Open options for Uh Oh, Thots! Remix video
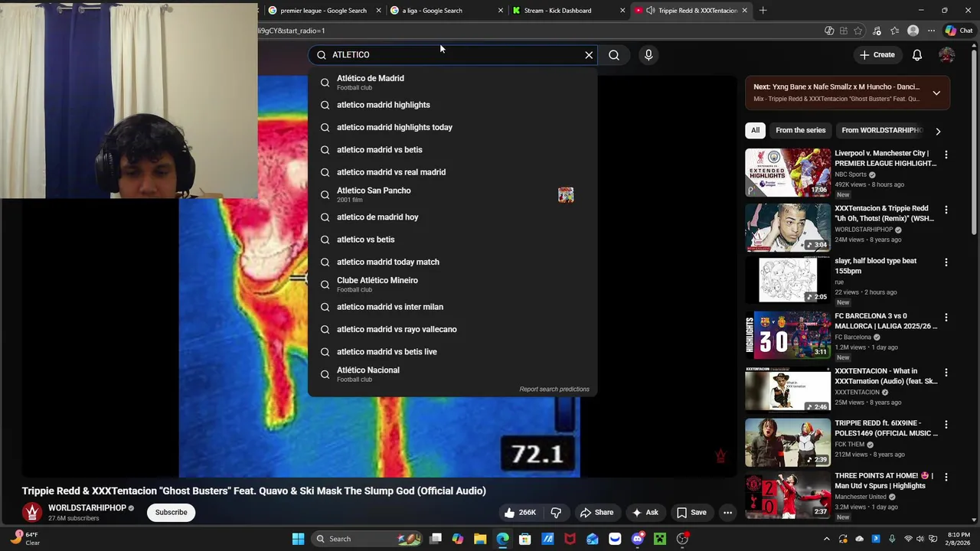The image size is (980, 551). pos(946,210)
